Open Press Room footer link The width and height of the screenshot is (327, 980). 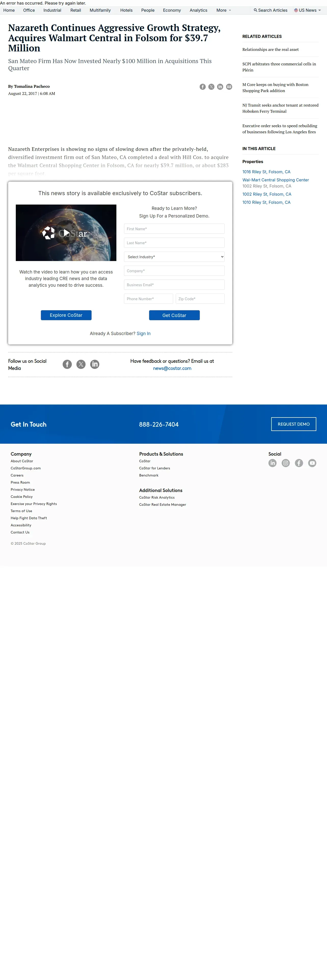tap(20, 482)
